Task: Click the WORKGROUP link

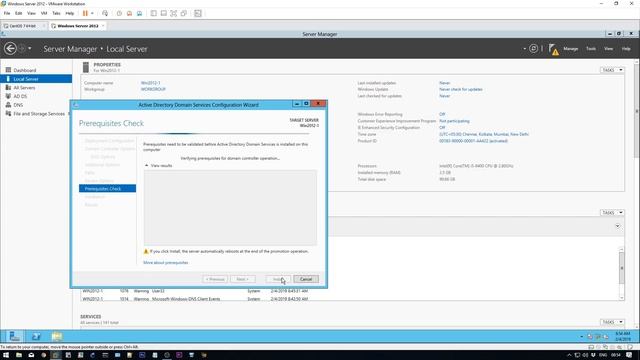Action: (153, 89)
